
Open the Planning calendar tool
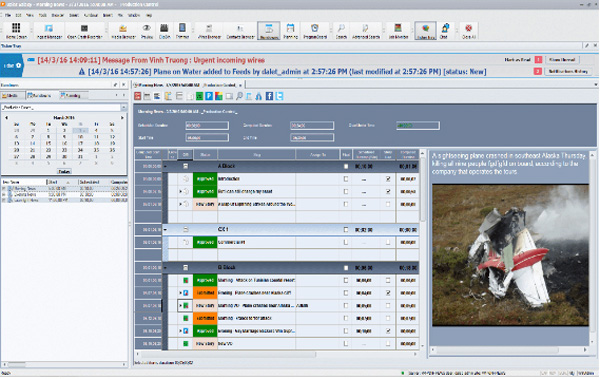pyautogui.click(x=290, y=31)
